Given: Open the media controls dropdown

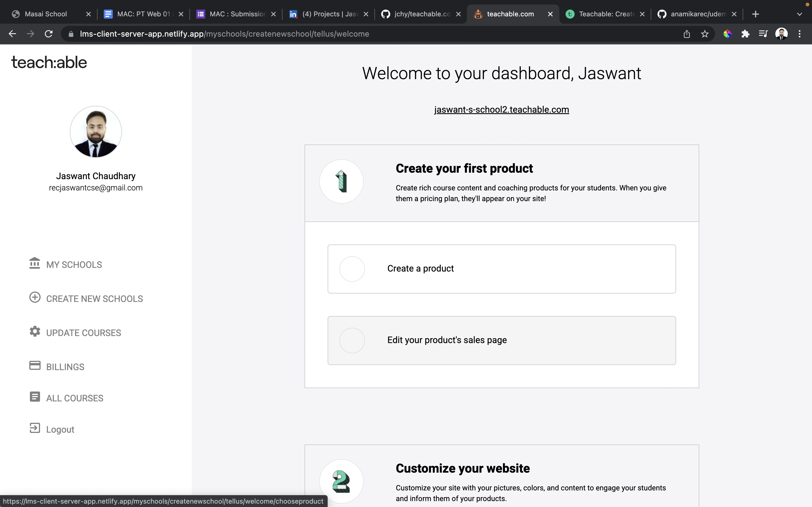Looking at the screenshot, I should click(x=763, y=34).
